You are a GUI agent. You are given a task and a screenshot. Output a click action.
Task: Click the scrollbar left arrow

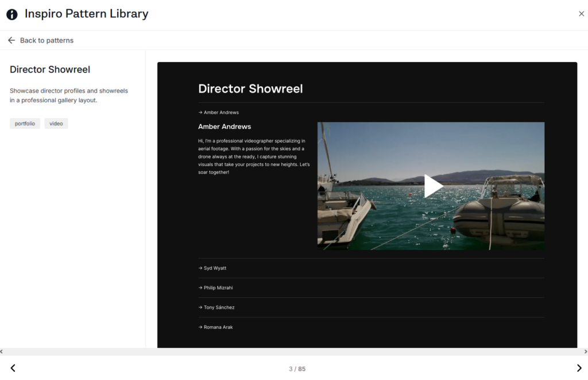[x=2, y=352]
